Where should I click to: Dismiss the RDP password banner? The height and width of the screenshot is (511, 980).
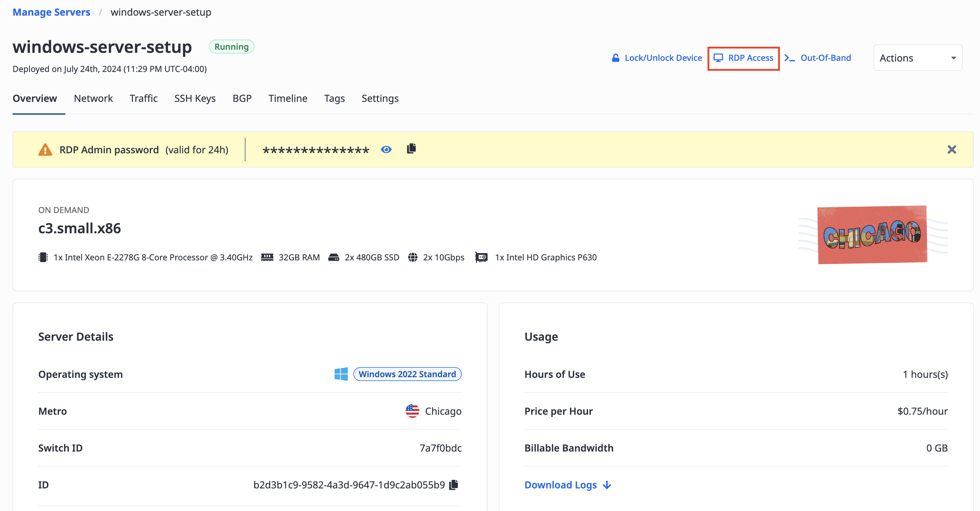(951, 149)
